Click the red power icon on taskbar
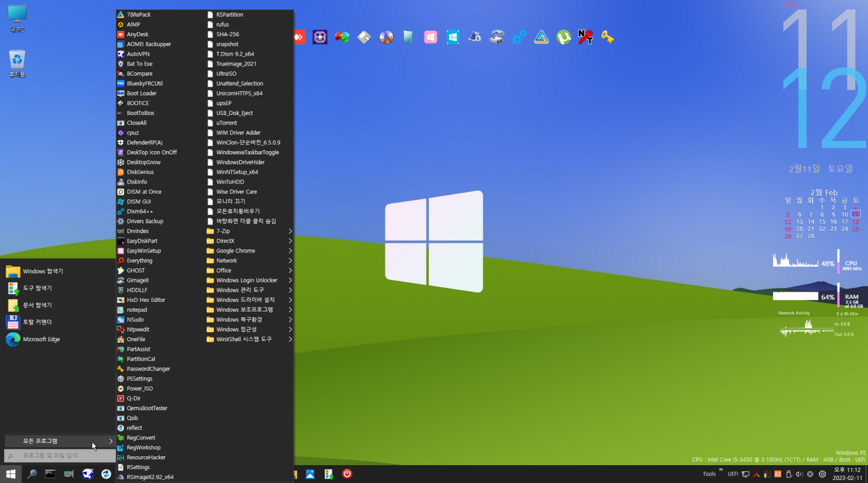Image resolution: width=868 pixels, height=483 pixels. coord(347,474)
